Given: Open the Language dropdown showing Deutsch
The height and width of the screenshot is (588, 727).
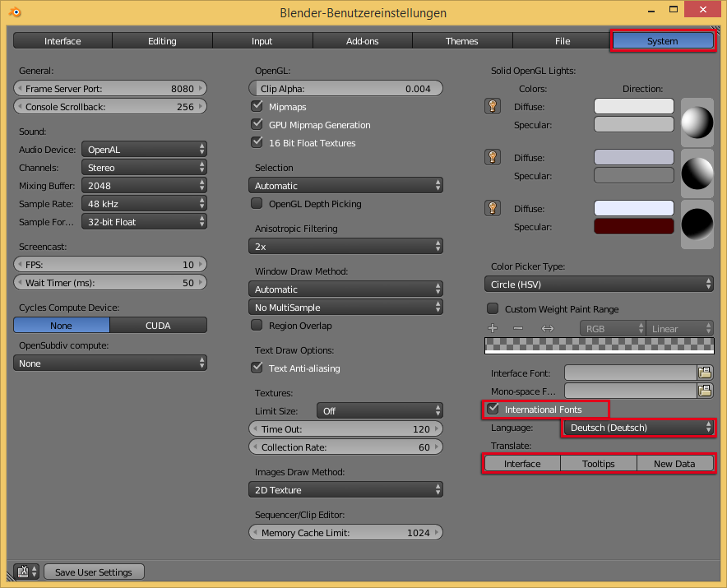Looking at the screenshot, I should 638,428.
